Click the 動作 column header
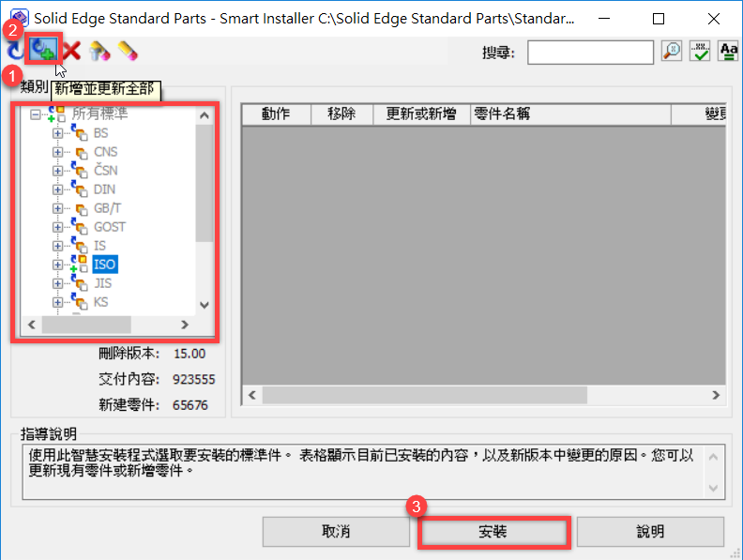Image resolution: width=743 pixels, height=560 pixels. pos(276,114)
